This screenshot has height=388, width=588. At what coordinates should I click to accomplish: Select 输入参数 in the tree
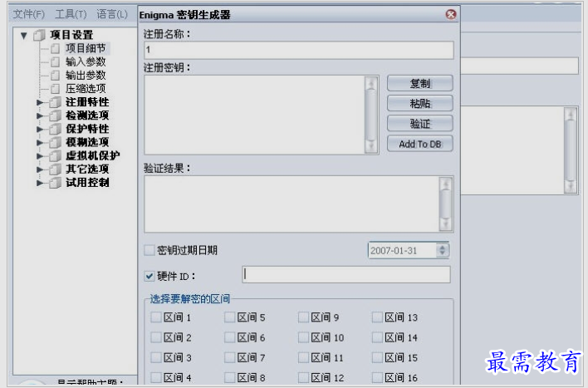(86, 61)
